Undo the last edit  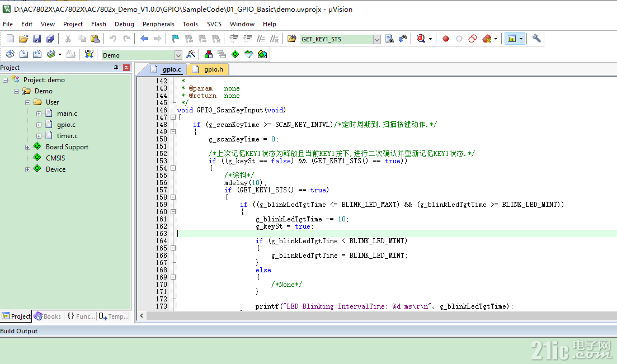tap(113, 39)
